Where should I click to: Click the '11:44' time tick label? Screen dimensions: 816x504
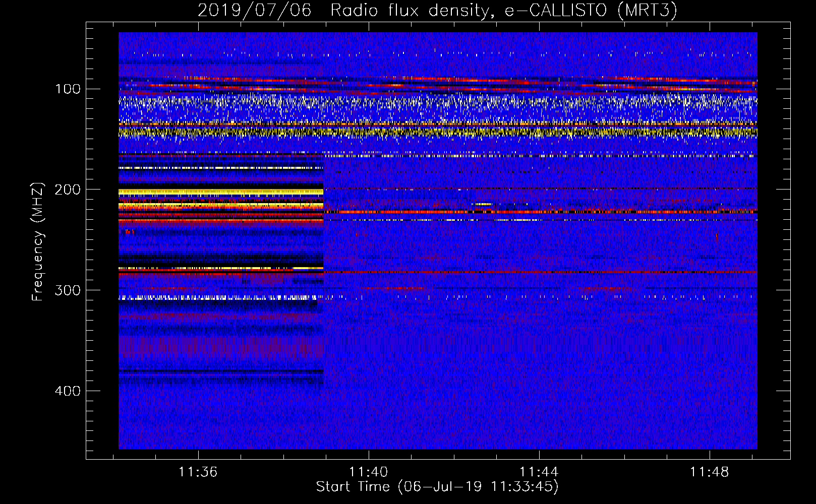[539, 472]
